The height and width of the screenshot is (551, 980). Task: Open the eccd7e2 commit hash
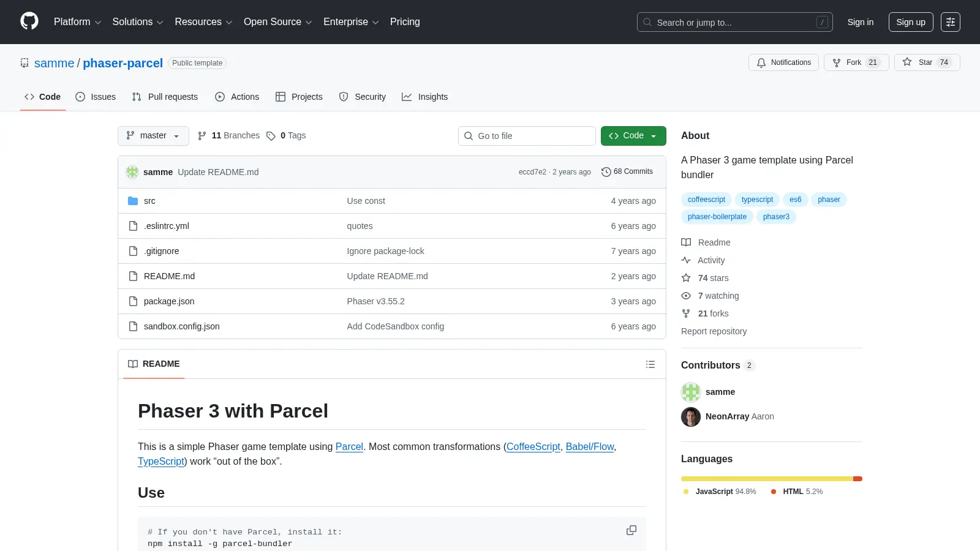[x=532, y=172]
